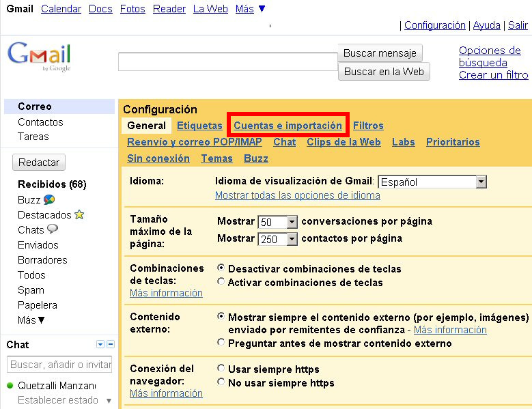Open Tareas in the left sidebar
This screenshot has width=532, height=409.
point(33,137)
